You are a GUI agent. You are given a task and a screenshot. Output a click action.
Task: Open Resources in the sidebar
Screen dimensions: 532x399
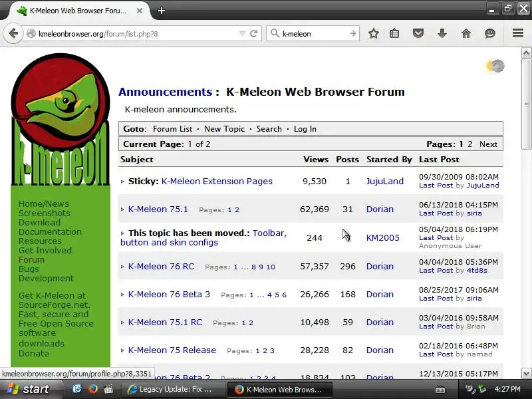40,241
